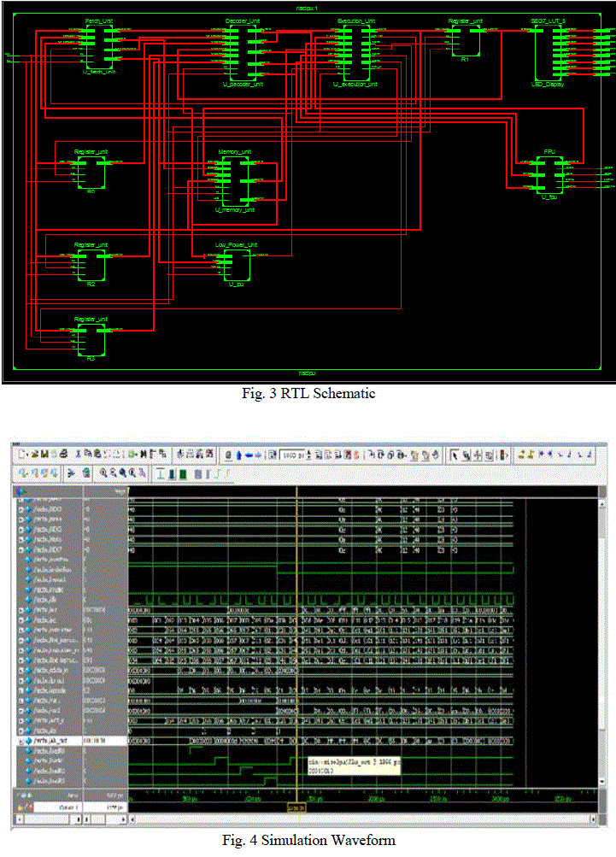The width and height of the screenshot is (616, 857).
Task: Expand the highlighted alu_out signal
Action: 21,741
